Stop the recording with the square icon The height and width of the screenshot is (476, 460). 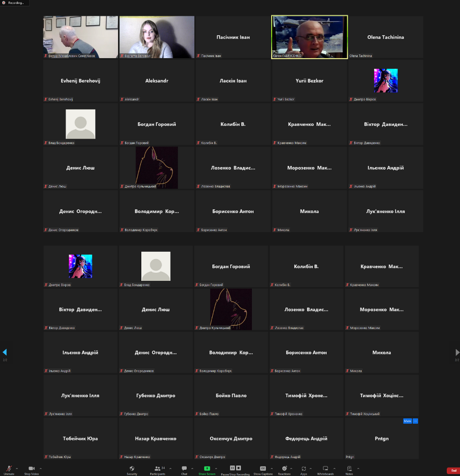239,468
